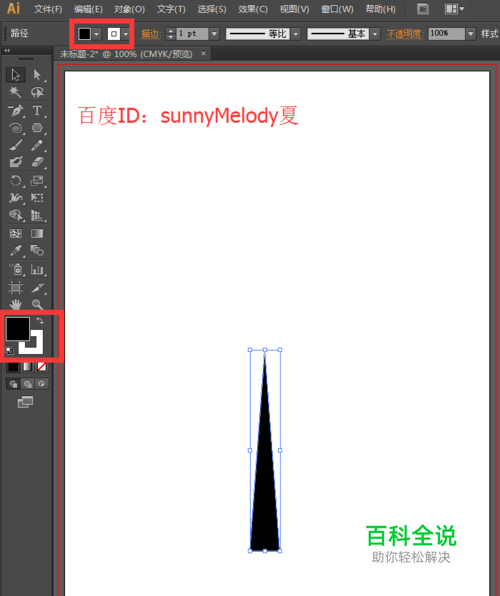
Task: Choose the Free Transform tool
Action: click(37, 198)
